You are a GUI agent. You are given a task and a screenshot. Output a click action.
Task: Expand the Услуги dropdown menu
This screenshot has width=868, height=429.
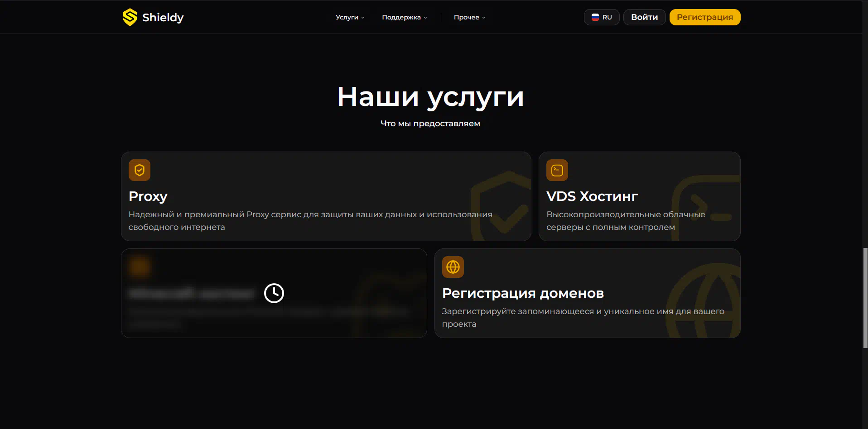(x=350, y=17)
